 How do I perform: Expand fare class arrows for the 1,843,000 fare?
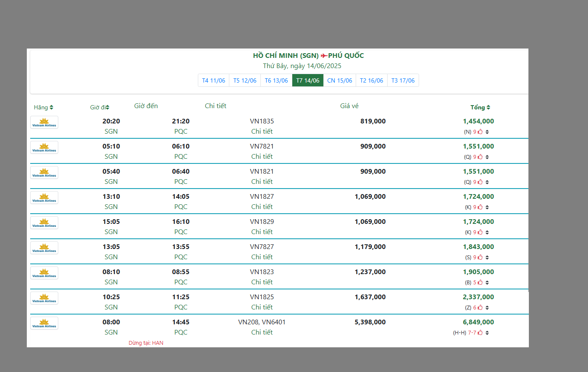(487, 258)
